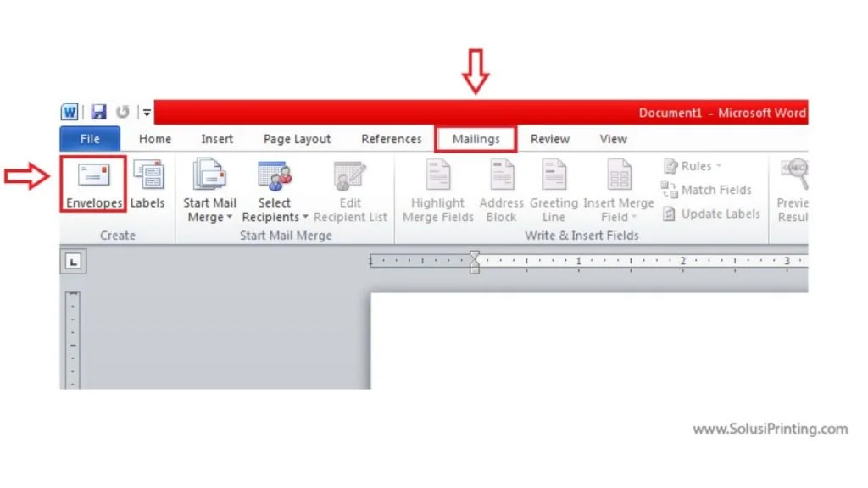Screen dimensions: 868x488
Task: Click the Start Mail Merge icon
Action: (x=209, y=175)
